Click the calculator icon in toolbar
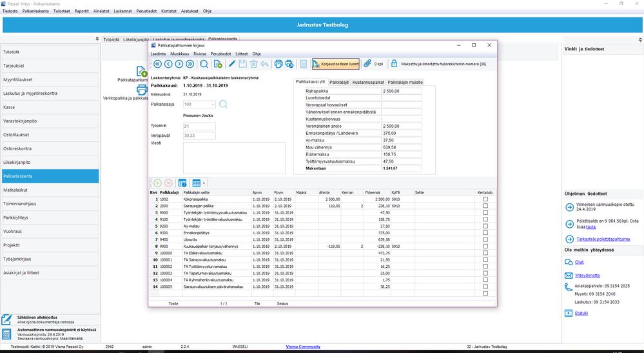The width and height of the screenshot is (644, 353). [x=304, y=64]
